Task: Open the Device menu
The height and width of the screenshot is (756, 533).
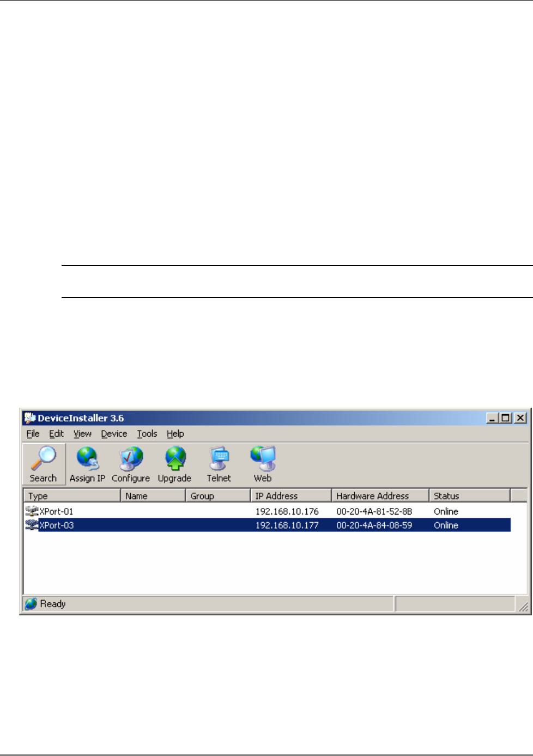Action: coord(114,434)
